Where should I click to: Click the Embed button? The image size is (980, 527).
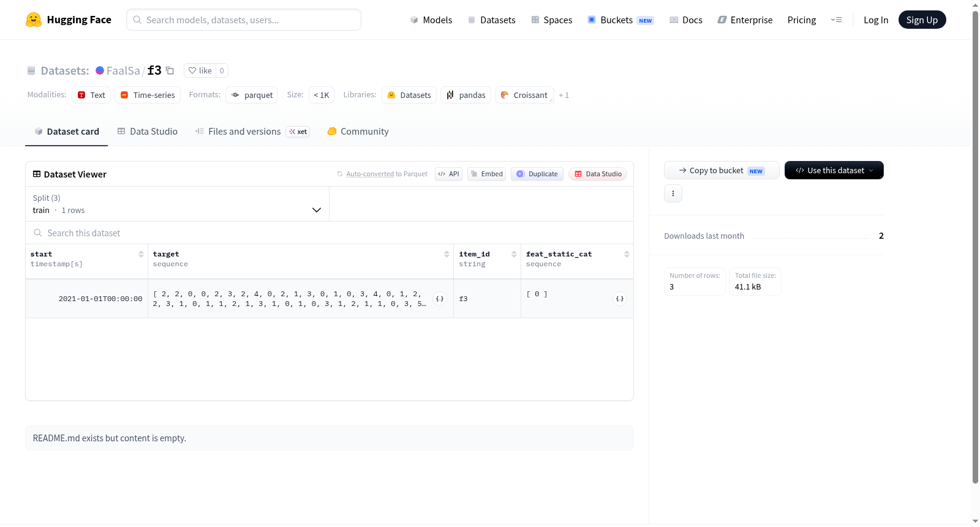coord(486,174)
